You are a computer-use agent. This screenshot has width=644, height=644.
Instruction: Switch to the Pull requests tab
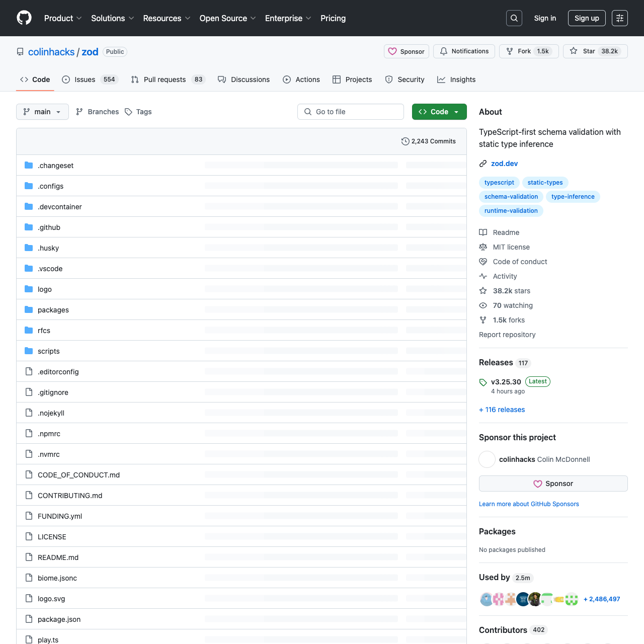[168, 79]
